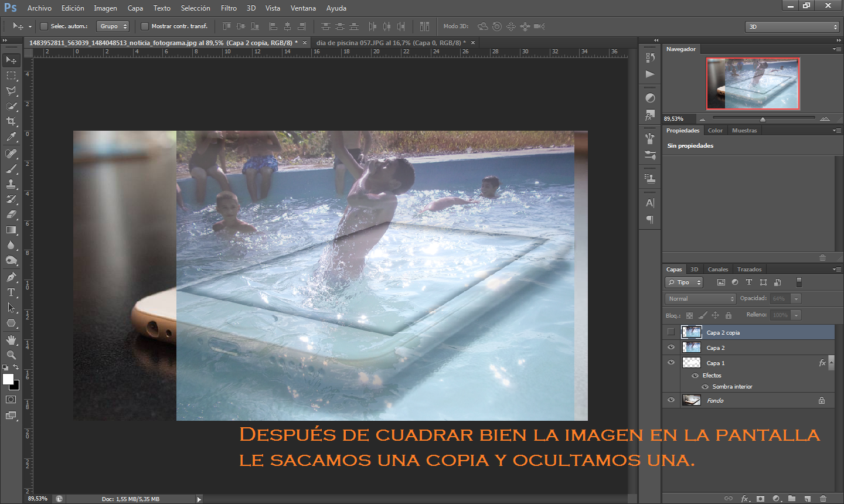
Task: Switch to the Canales tab
Action: point(718,270)
